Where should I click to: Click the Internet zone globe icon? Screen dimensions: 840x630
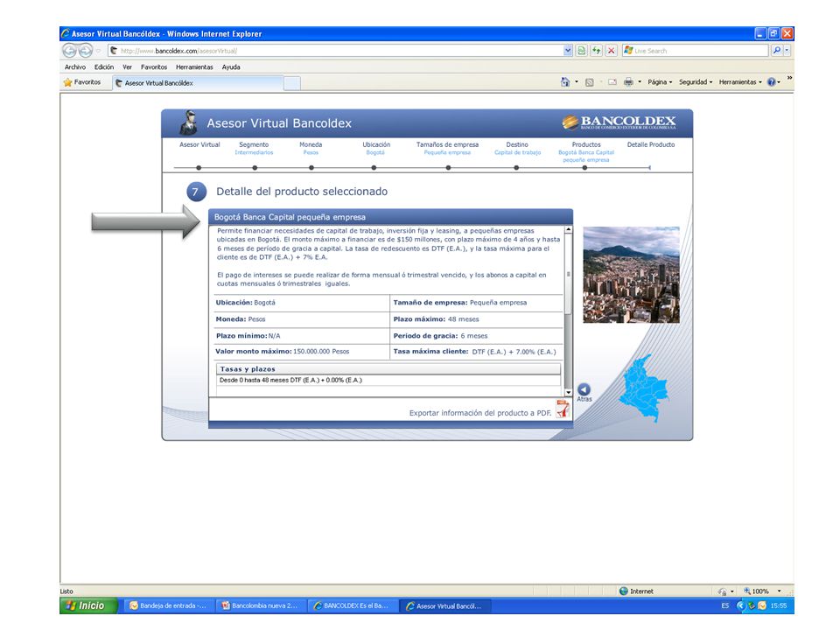[624, 591]
